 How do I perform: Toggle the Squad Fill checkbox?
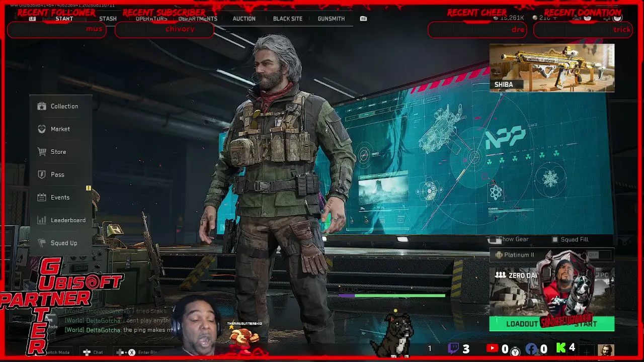pos(555,240)
